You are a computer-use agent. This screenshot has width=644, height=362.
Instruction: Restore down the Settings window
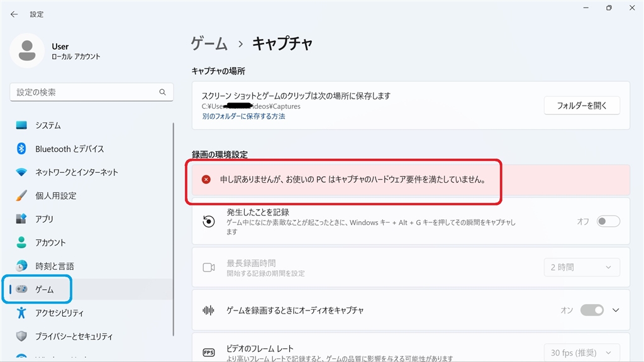pyautogui.click(x=609, y=8)
